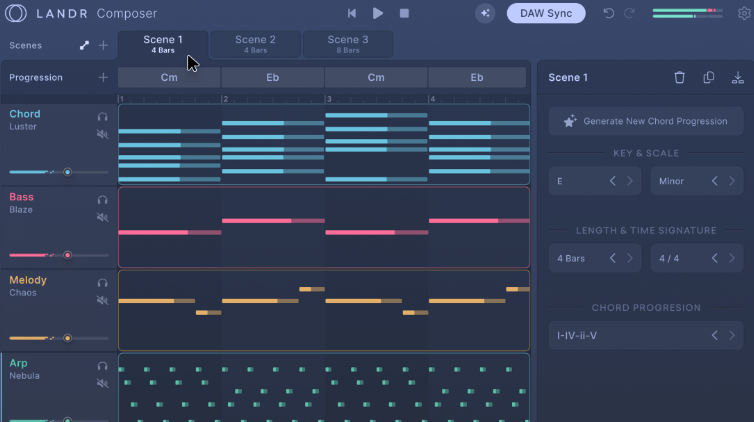Solo the Melody track with headphones

(102, 283)
